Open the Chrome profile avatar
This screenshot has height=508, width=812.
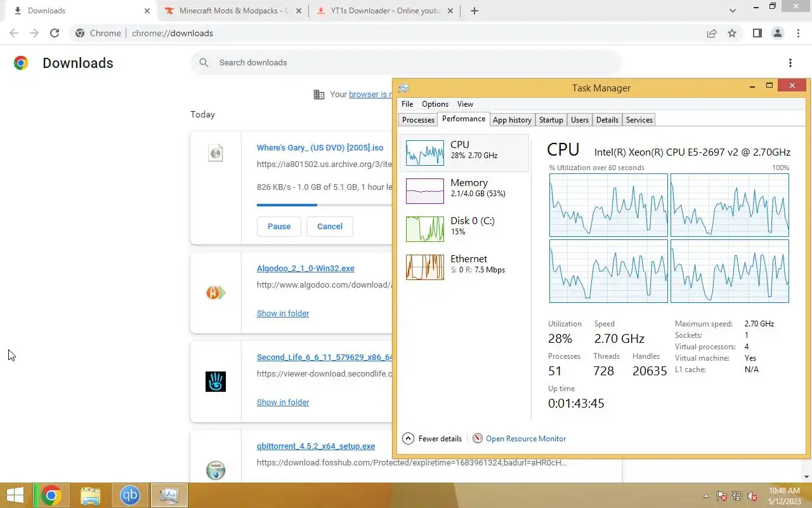tap(777, 33)
